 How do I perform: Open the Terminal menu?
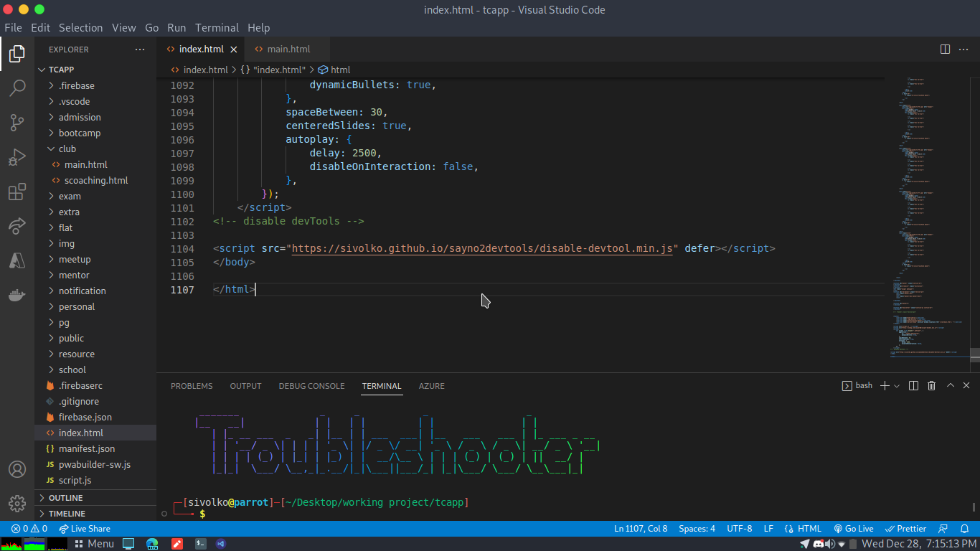point(217,28)
